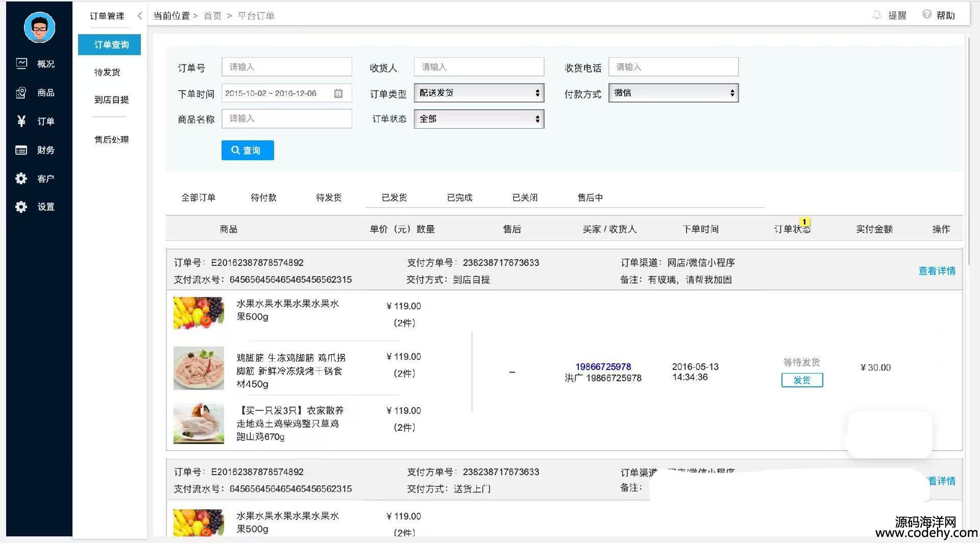Click the 农家散养 chicken product name

pyautogui.click(x=290, y=424)
